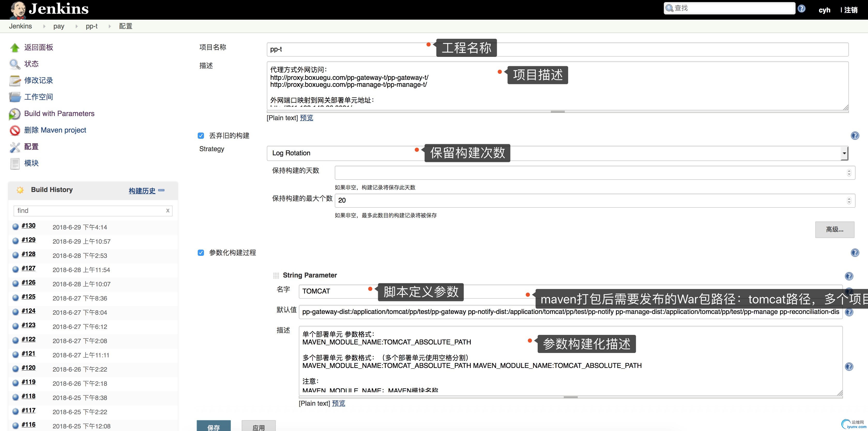
Task: Click 删除 Maven project link
Action: [55, 130]
